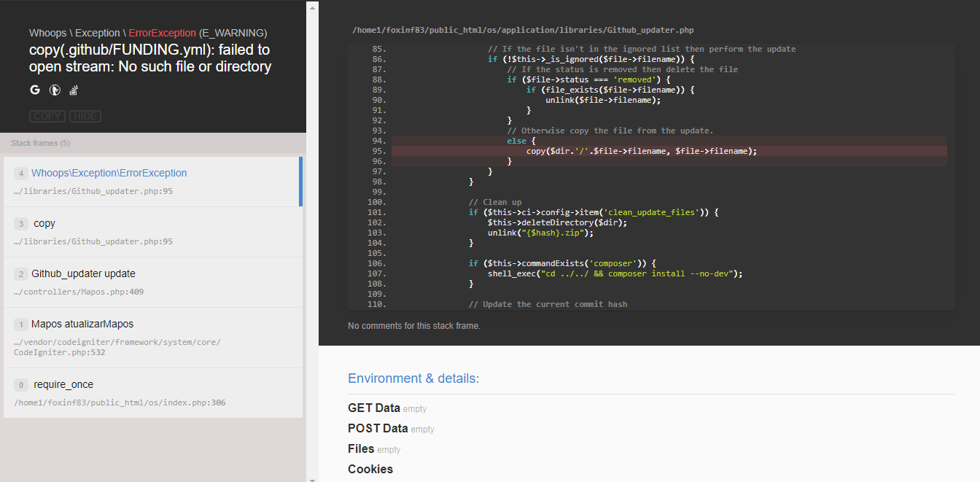The height and width of the screenshot is (482, 980).
Task: Click the scroll down arrow of left panel
Action: click(x=312, y=478)
